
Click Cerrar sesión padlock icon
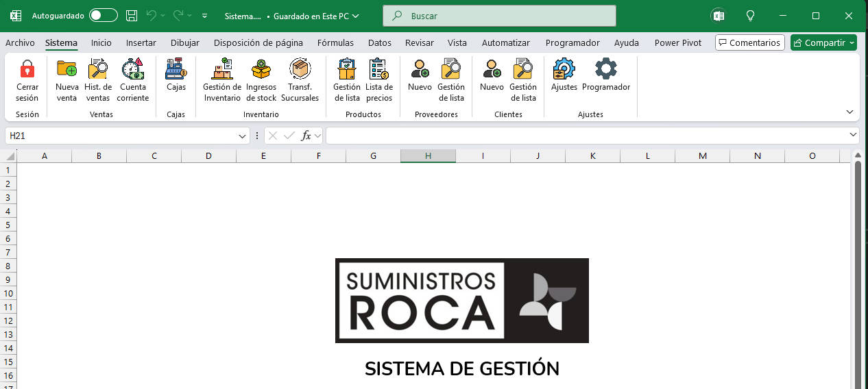click(27, 69)
